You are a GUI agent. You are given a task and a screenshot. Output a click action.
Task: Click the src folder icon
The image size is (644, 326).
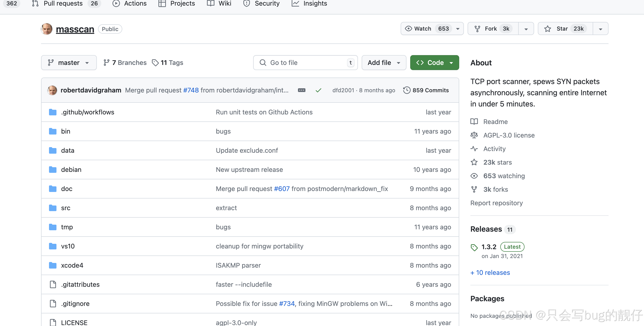click(x=52, y=208)
